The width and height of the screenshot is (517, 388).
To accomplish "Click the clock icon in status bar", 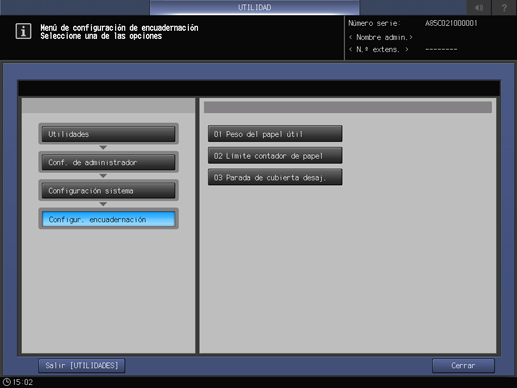I will 6,382.
